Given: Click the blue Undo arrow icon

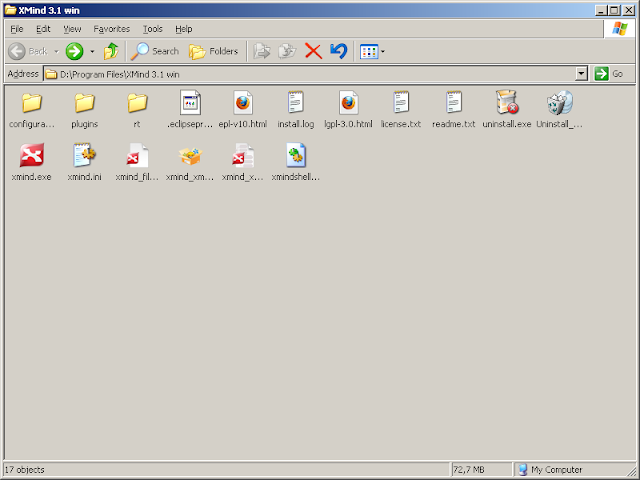Looking at the screenshot, I should pyautogui.click(x=338, y=51).
